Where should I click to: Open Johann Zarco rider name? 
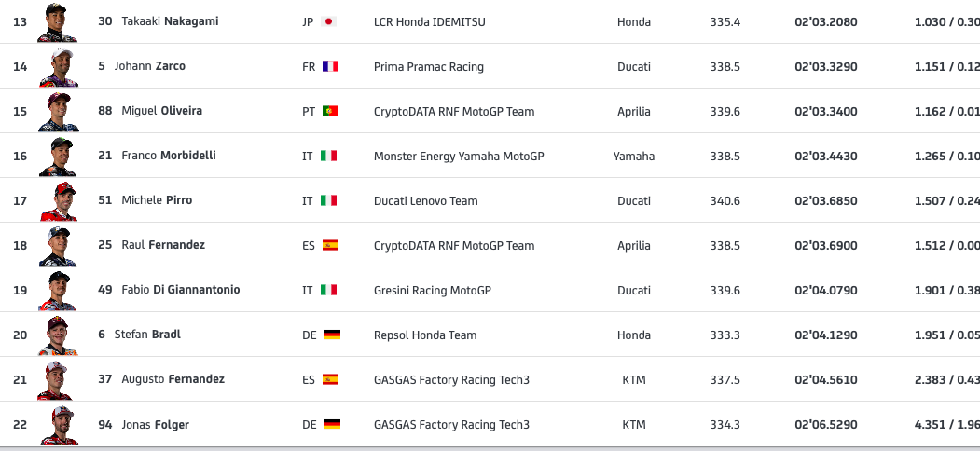[x=149, y=66]
